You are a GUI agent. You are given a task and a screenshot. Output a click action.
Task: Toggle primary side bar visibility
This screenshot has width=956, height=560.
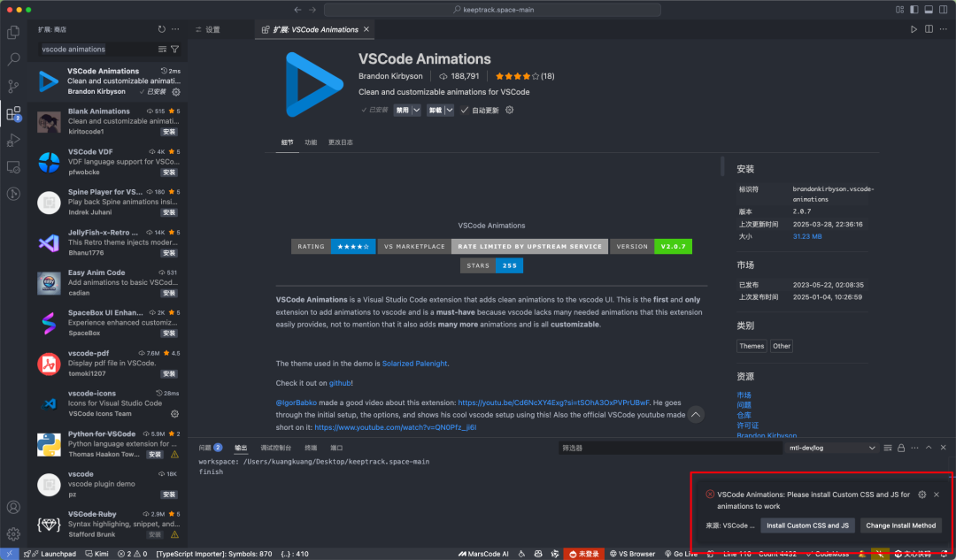tap(914, 10)
